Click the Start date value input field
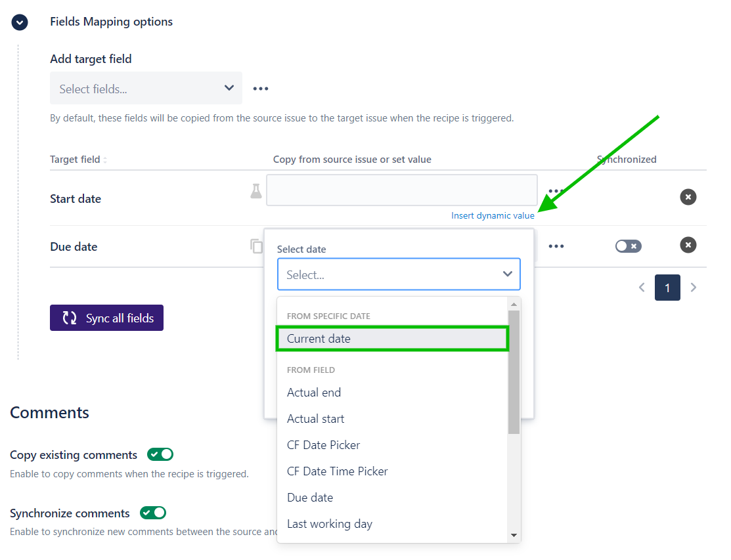 pyautogui.click(x=401, y=190)
